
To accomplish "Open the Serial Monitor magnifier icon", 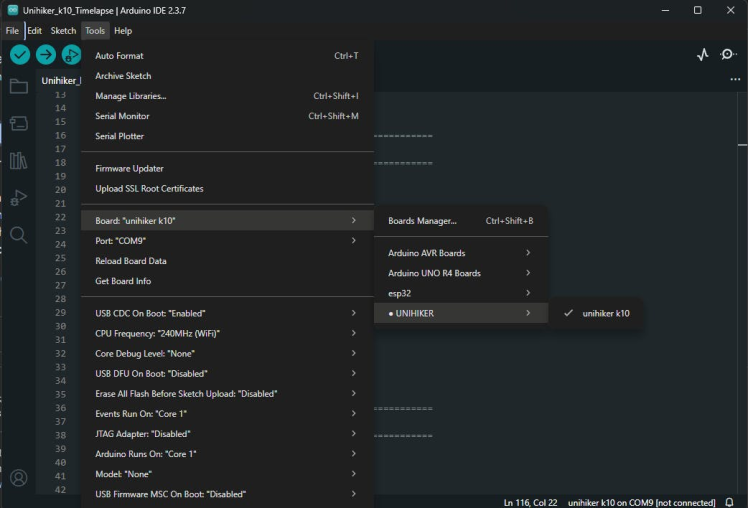I will pyautogui.click(x=727, y=55).
